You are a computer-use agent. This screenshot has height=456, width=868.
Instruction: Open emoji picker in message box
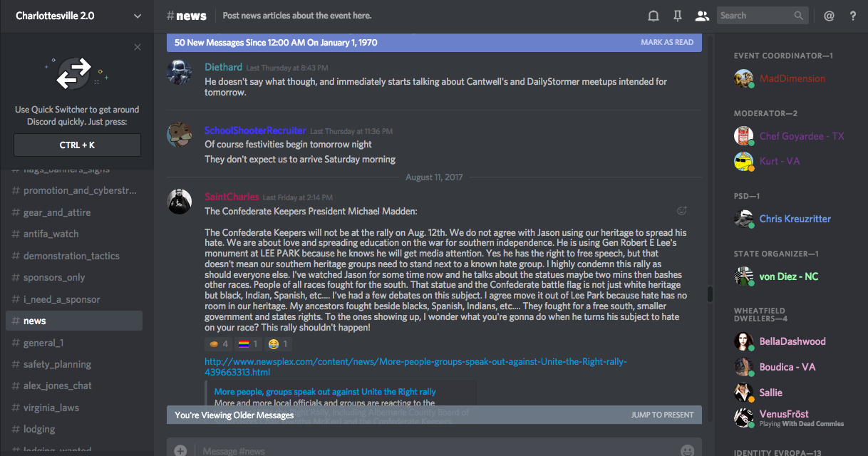tap(687, 450)
